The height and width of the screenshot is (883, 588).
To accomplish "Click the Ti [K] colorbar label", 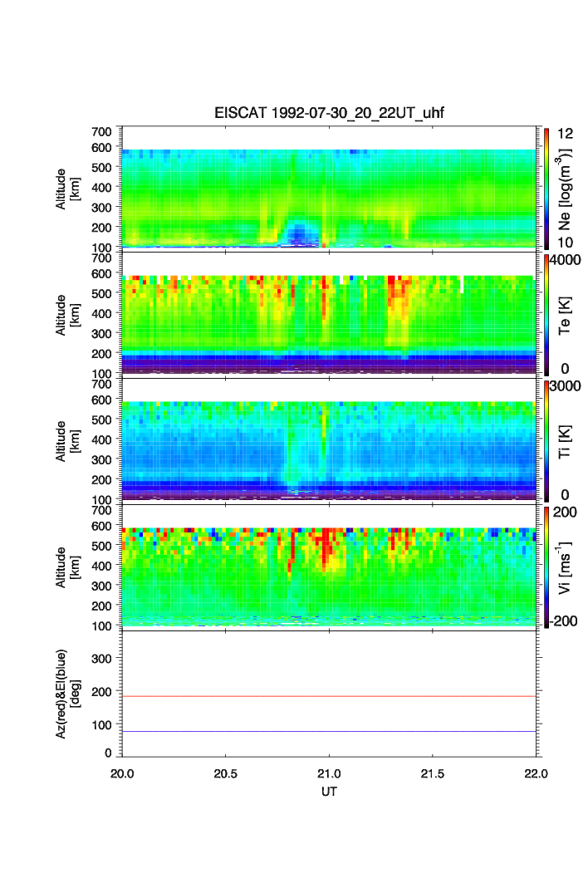I will 565,442.
